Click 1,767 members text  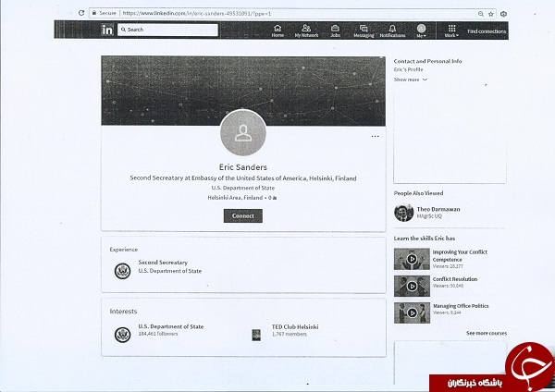tap(290, 334)
